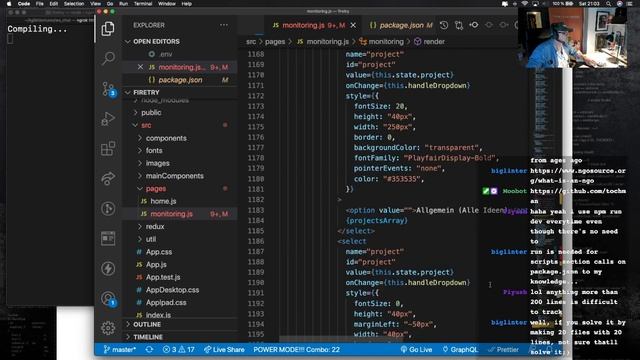Open the Selection menu
This screenshot has height=360, width=640.
[74, 4]
